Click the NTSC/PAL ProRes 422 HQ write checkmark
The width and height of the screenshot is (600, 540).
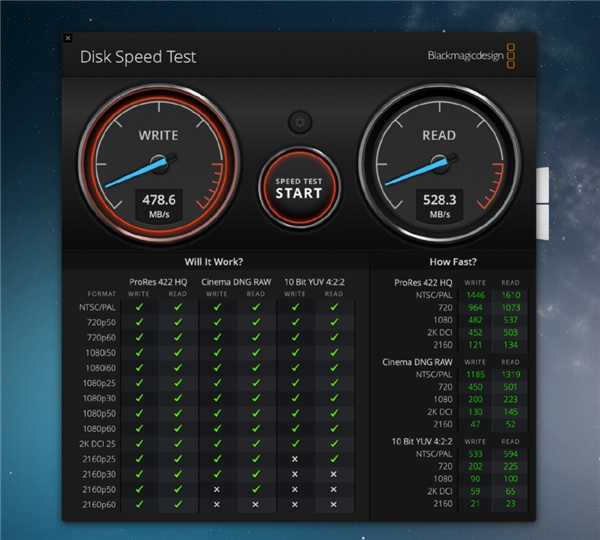139,307
